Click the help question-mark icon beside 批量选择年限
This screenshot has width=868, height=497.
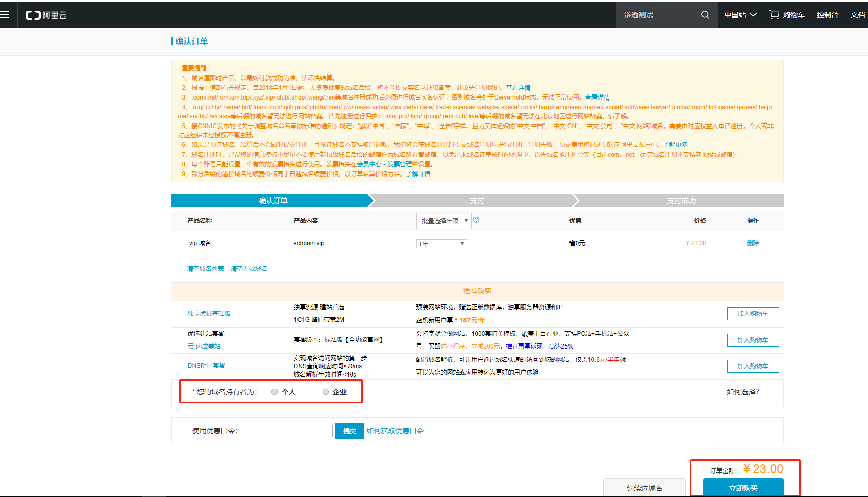point(476,220)
